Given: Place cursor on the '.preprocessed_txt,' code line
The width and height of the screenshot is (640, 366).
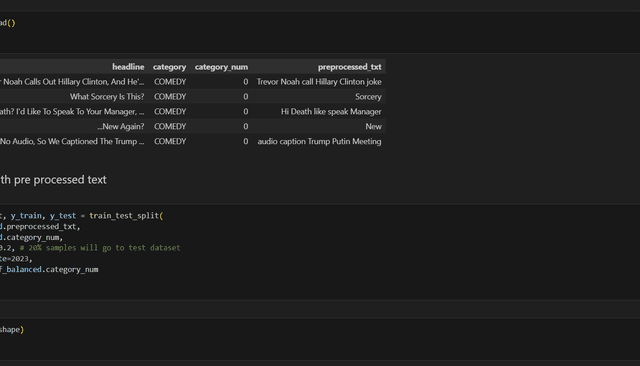Looking at the screenshot, I should pos(40,226).
